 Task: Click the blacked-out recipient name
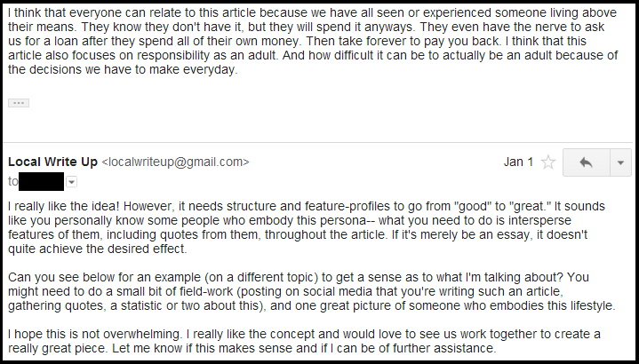click(41, 182)
